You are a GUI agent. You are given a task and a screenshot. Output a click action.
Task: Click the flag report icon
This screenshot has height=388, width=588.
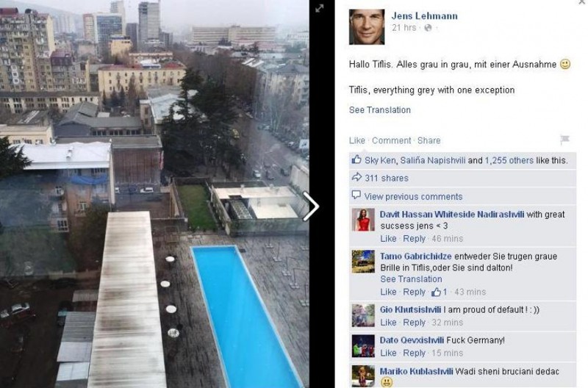click(564, 140)
